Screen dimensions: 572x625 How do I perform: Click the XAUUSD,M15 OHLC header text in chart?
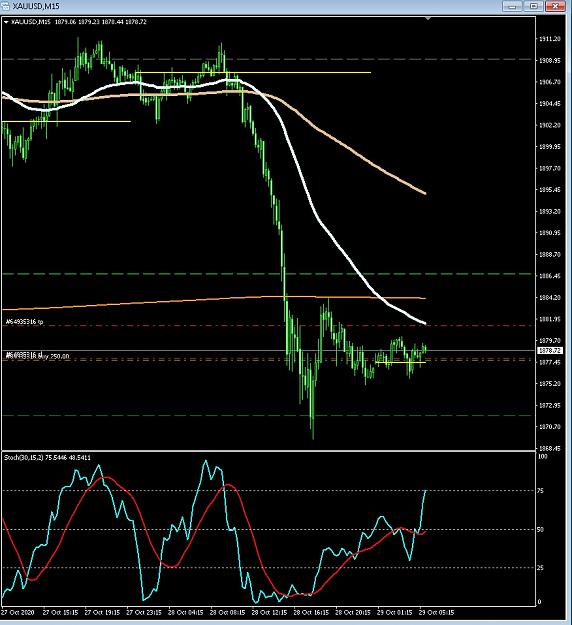pyautogui.click(x=79, y=22)
